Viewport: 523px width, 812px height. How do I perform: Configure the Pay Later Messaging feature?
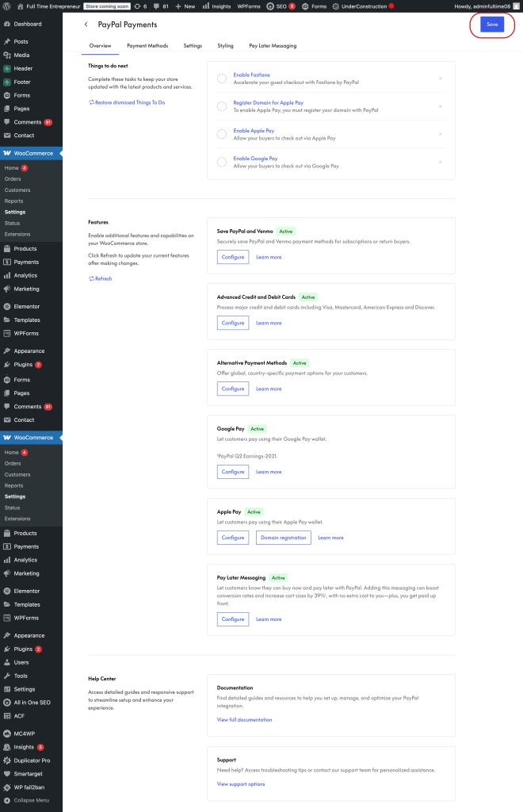[x=233, y=619]
